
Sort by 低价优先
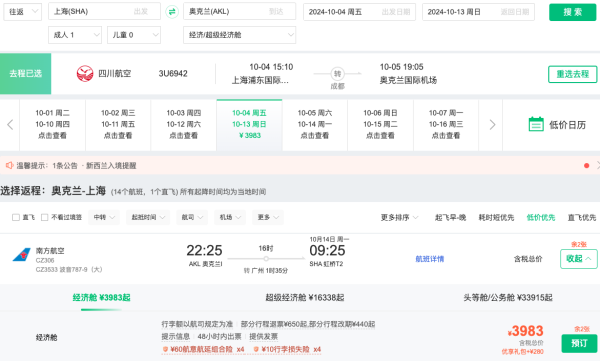(541, 217)
